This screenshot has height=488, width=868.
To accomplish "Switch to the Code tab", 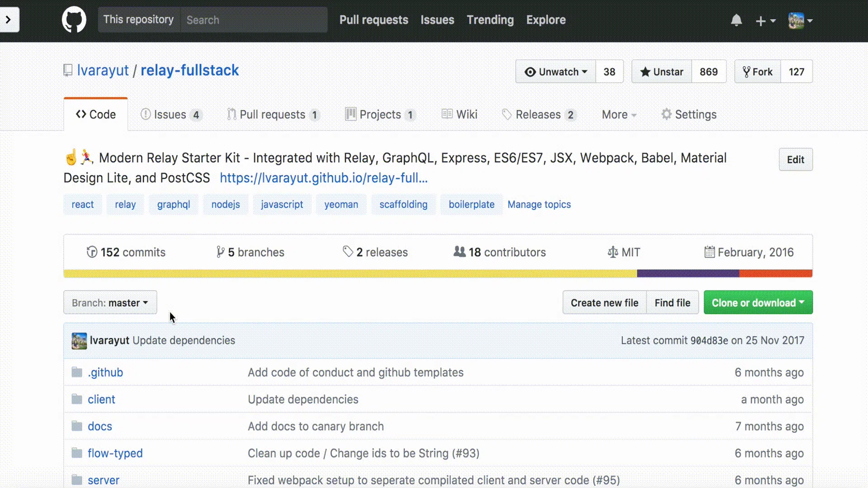I will [96, 114].
